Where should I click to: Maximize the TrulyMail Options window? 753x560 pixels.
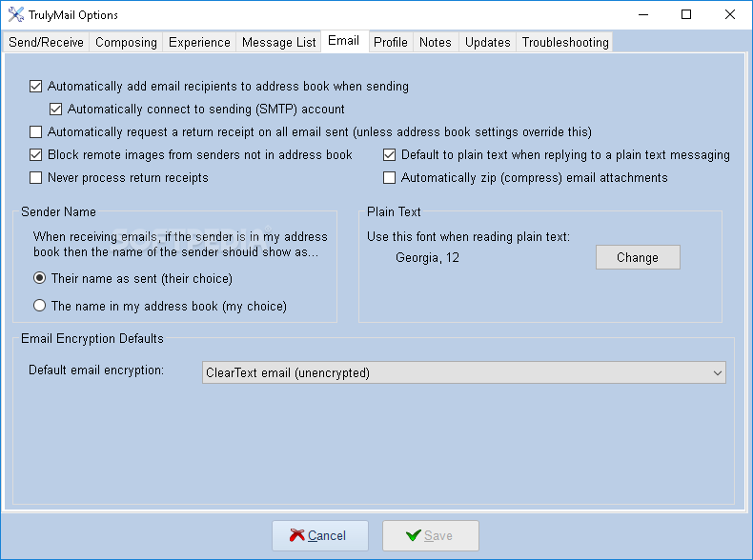[686, 14]
